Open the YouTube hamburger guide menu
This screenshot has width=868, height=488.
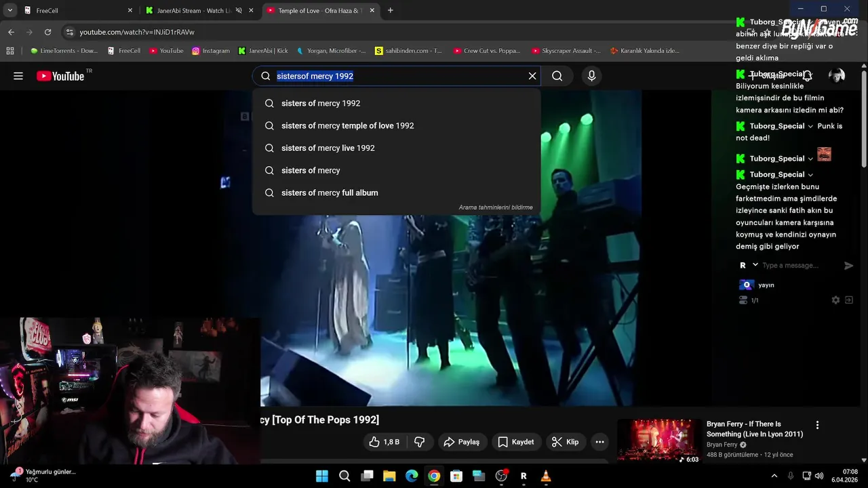pos(18,76)
